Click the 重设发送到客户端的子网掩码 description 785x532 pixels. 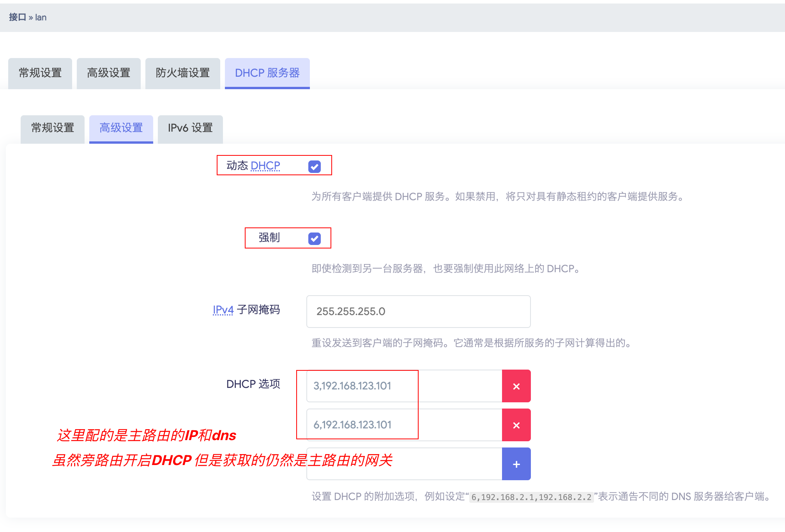(x=472, y=343)
